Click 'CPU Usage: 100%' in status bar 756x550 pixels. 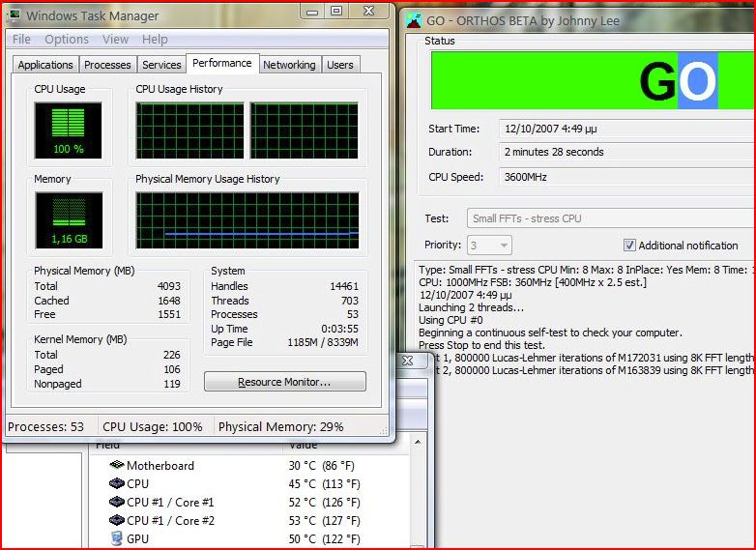pyautogui.click(x=153, y=426)
